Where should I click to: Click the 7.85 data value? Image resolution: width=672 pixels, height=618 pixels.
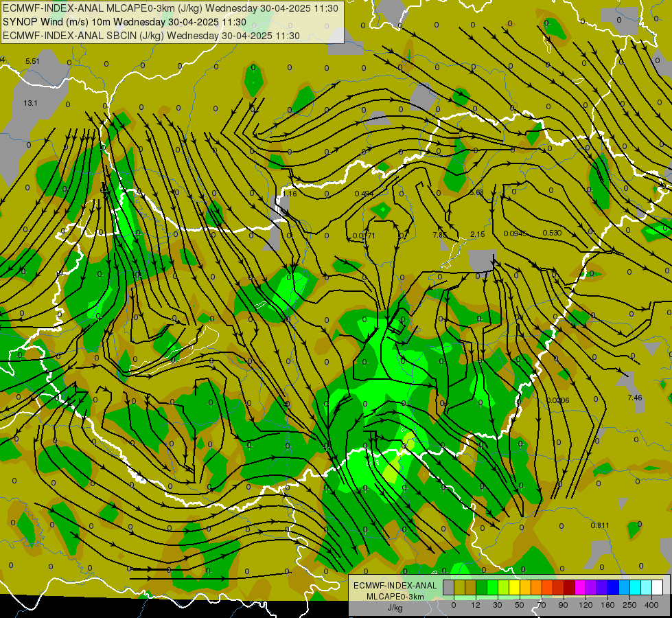click(x=440, y=235)
